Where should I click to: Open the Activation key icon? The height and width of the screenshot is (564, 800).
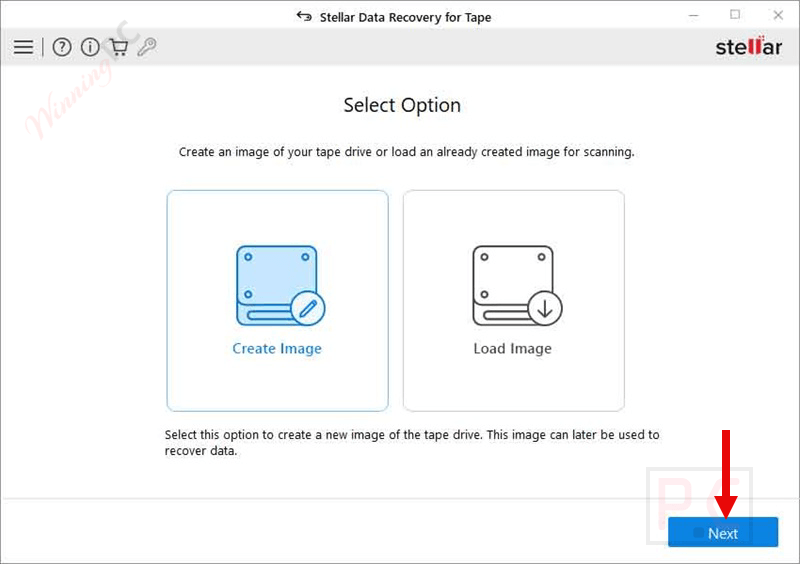[x=147, y=47]
